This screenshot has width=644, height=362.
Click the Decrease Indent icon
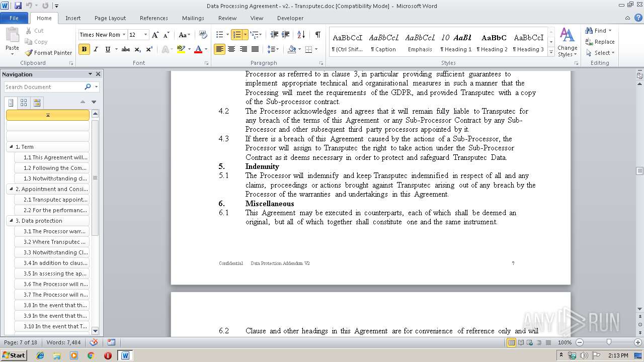click(x=274, y=35)
